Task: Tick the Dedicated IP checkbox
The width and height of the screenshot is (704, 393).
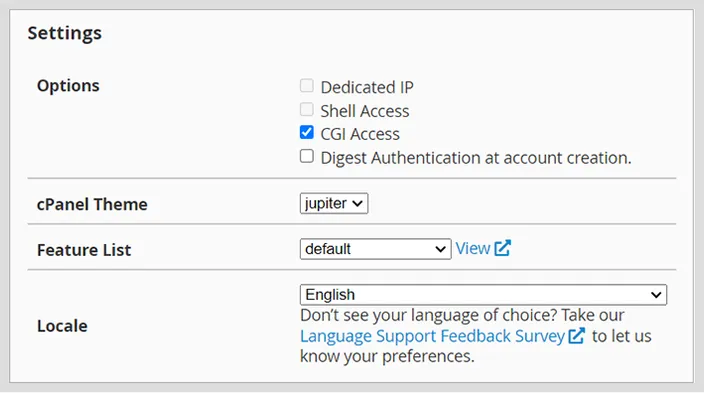Action: click(307, 85)
